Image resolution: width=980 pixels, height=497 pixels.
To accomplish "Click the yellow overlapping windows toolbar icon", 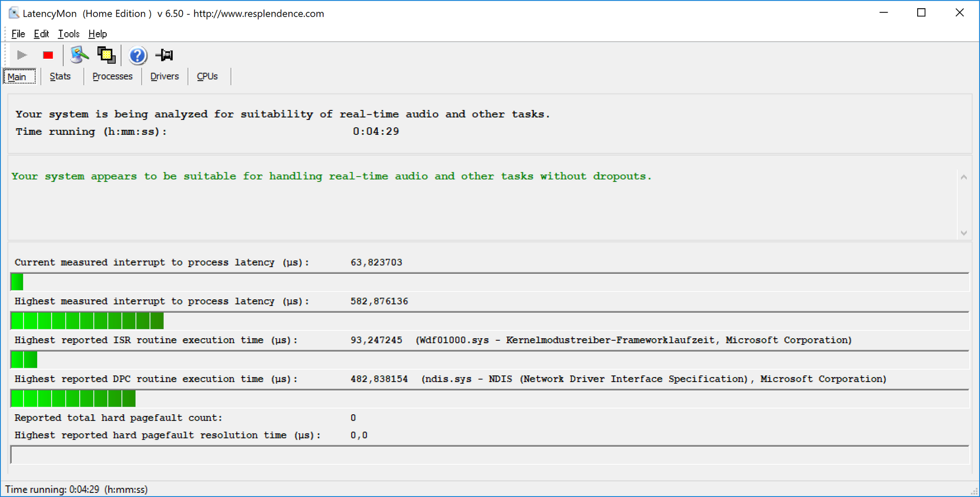I will click(106, 55).
